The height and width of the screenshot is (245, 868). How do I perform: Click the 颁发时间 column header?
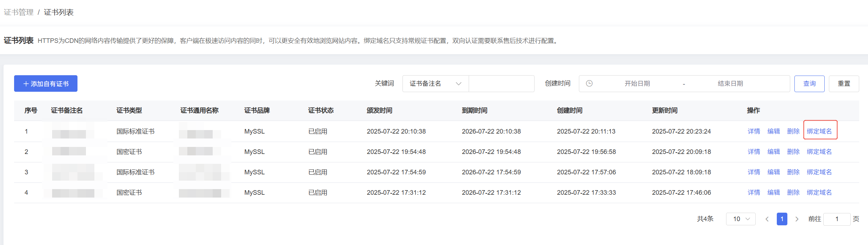(380, 110)
